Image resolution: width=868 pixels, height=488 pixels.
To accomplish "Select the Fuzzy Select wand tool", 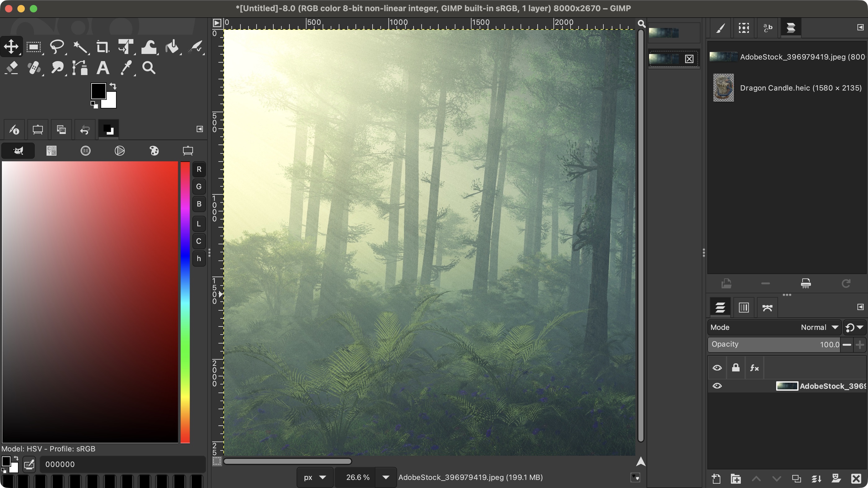I will pos(80,47).
